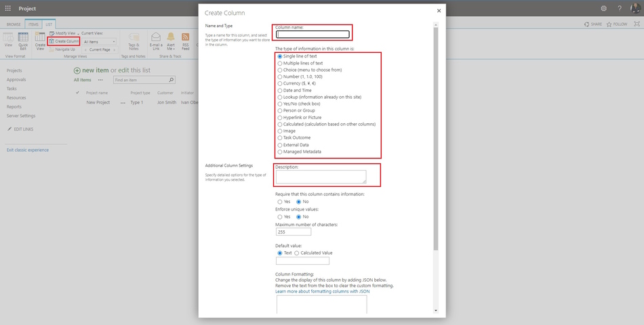Click Create Column in the ribbon
The image size is (644, 325).
pos(64,41)
